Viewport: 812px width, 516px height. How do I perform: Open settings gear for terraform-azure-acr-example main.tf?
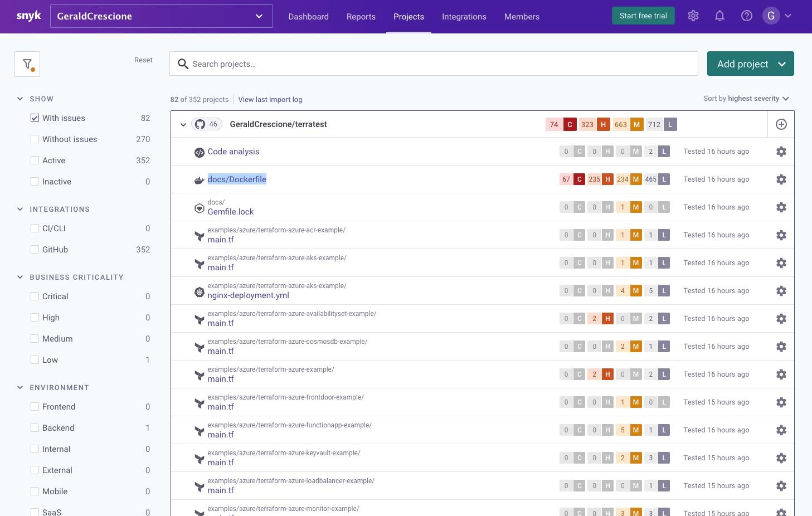[x=781, y=235]
